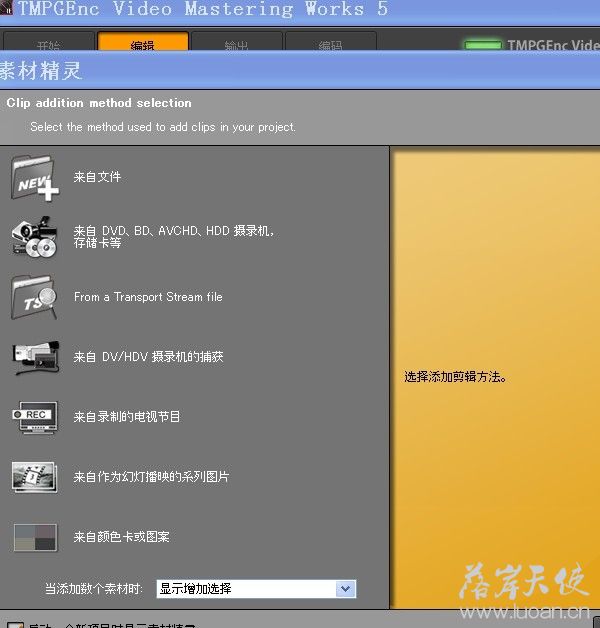Switch to the 编码 tab

[x=330, y=41]
